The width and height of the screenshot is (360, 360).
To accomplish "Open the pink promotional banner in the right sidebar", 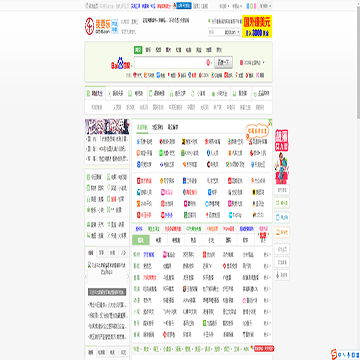I will point(282,157).
